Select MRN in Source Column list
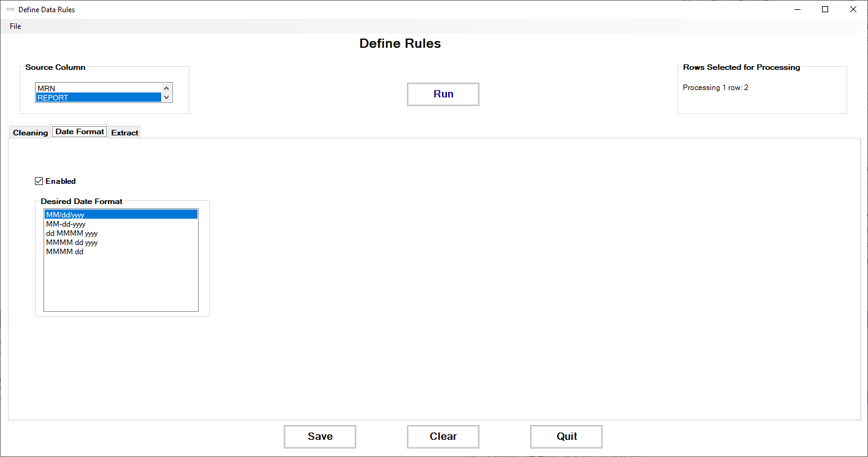Viewport: 868px width, 457px height. click(98, 88)
